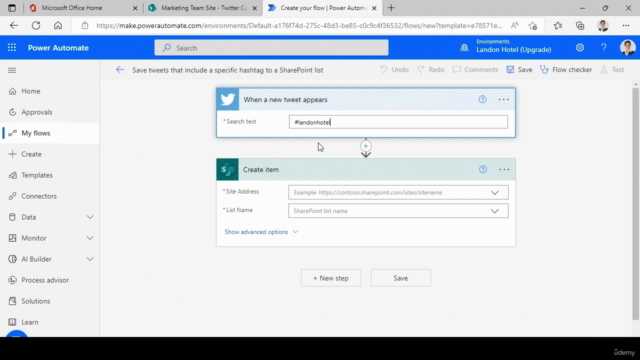Viewport: 640px width, 360px height.
Task: Open the List Name dropdown
Action: point(495,211)
